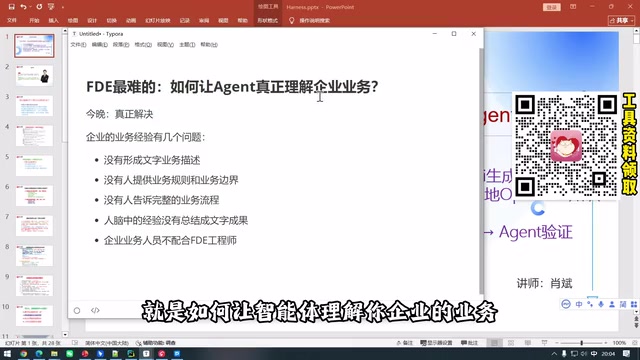Click the IME toolbar grid toolbox icon

[634, 304]
